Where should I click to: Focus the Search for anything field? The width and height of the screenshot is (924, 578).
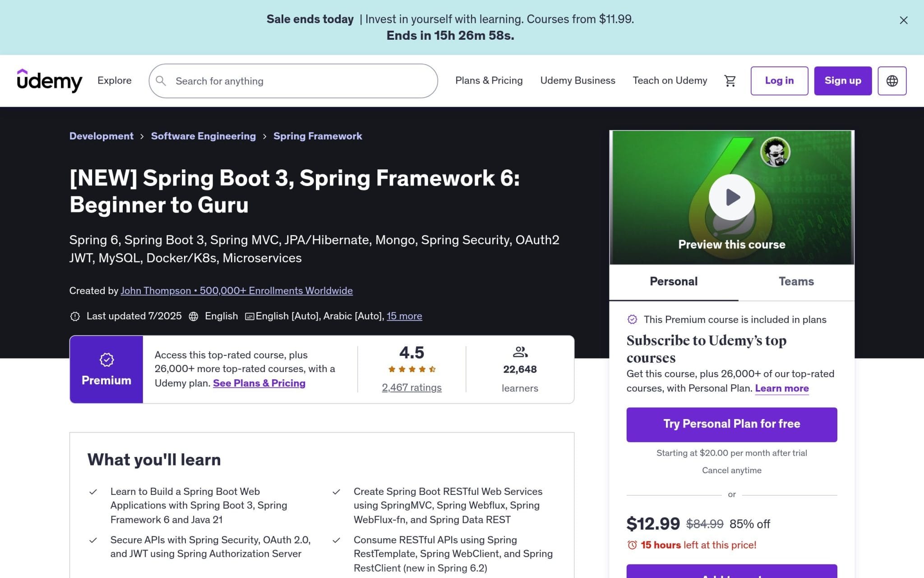[x=293, y=81]
